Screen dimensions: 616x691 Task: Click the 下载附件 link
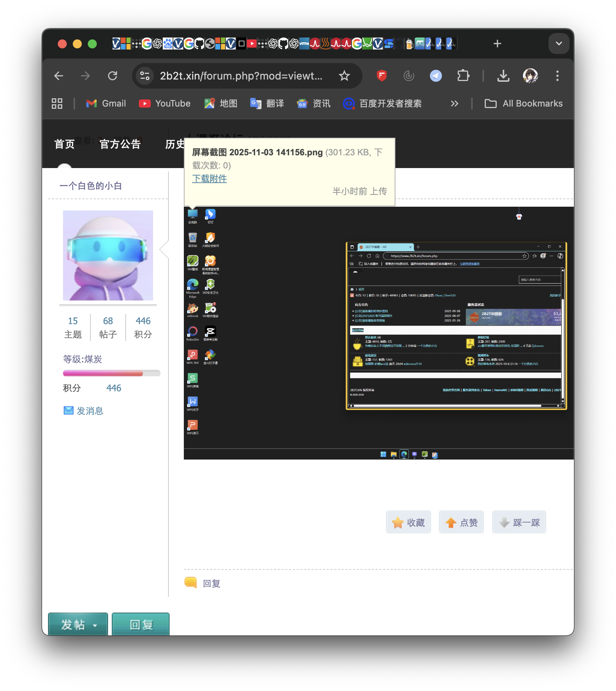click(x=209, y=179)
